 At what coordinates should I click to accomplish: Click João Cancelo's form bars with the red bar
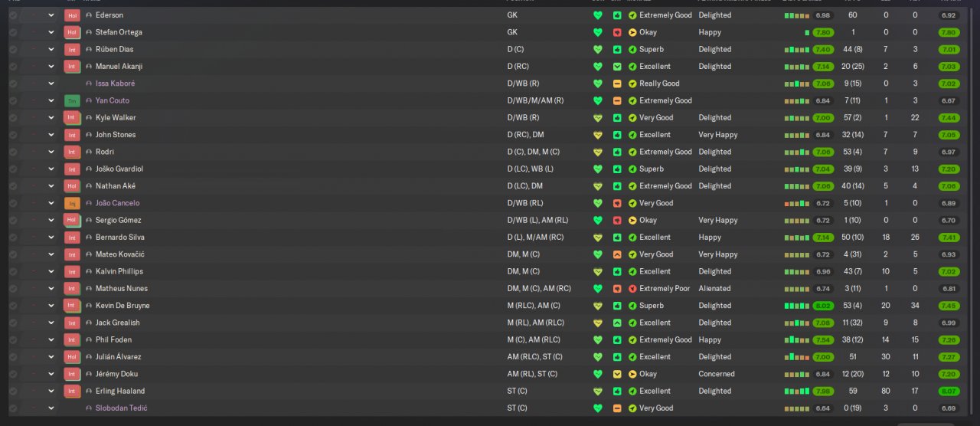coord(796,203)
